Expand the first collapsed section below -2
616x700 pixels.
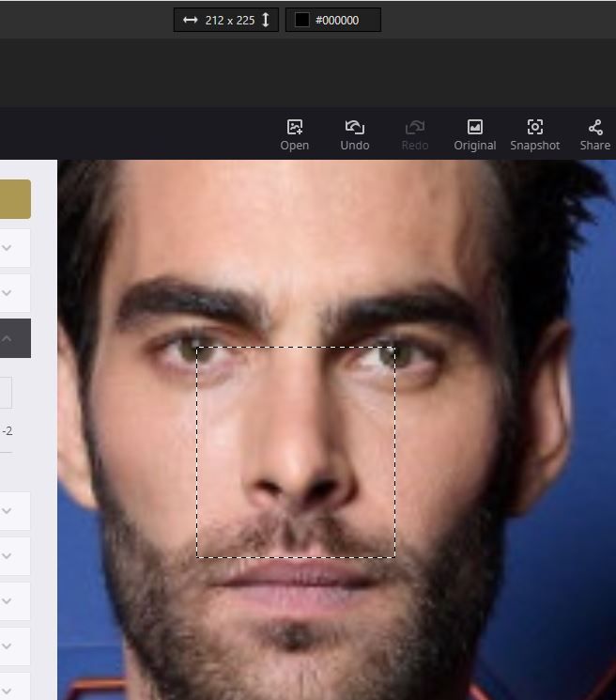(8, 511)
